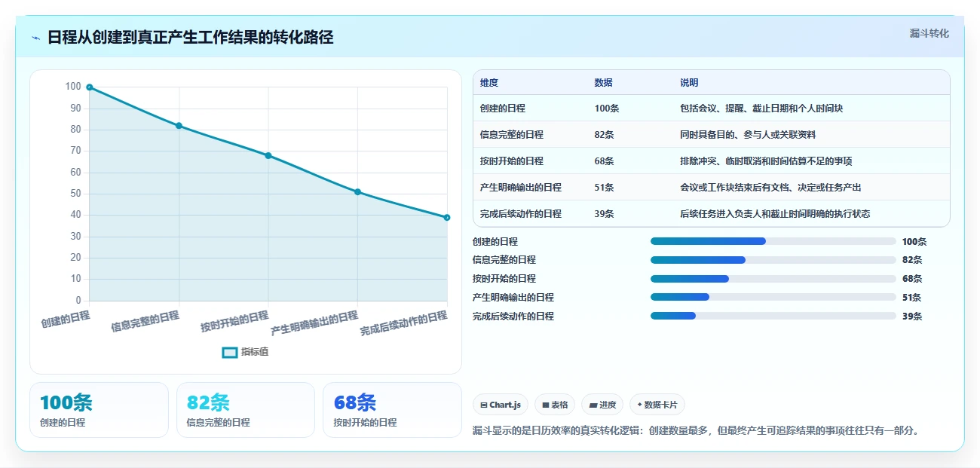Click the chart data point at value 68
The height and width of the screenshot is (468, 980).
point(268,155)
